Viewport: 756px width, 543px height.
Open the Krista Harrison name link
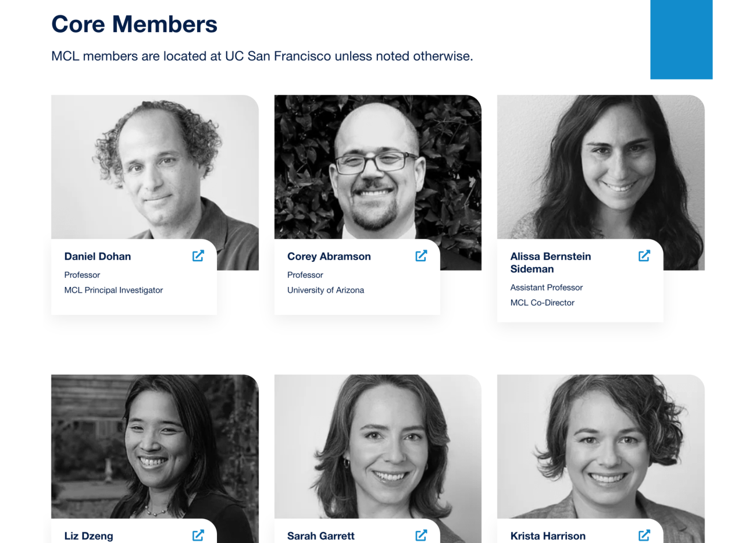click(547, 536)
